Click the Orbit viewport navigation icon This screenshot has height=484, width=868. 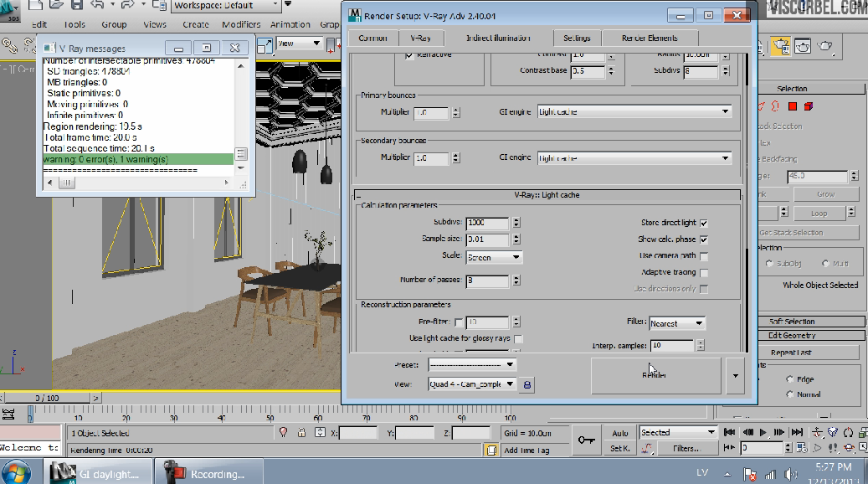click(849, 447)
